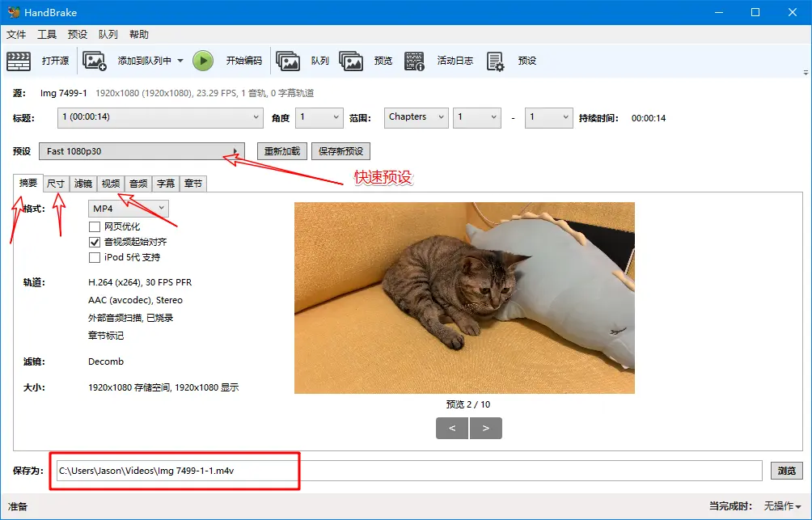
Task: Open the 工具 menu
Action: pos(47,35)
